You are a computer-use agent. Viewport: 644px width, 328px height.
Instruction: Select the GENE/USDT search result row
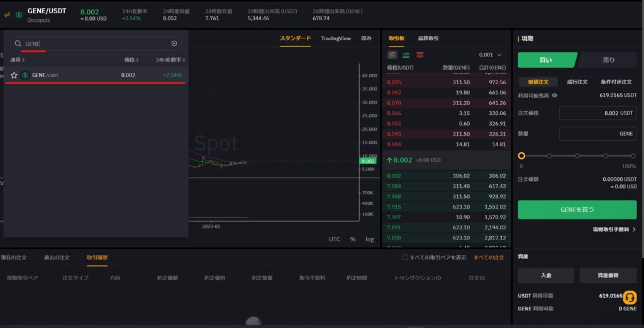click(96, 75)
